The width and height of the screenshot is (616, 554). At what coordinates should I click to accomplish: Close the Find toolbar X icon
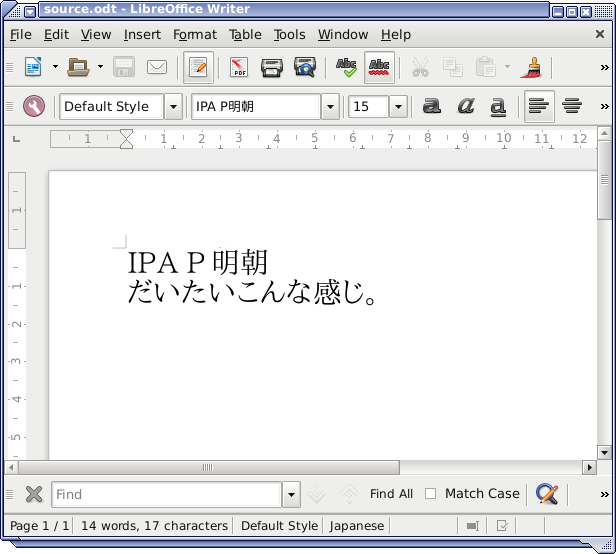tap(34, 494)
